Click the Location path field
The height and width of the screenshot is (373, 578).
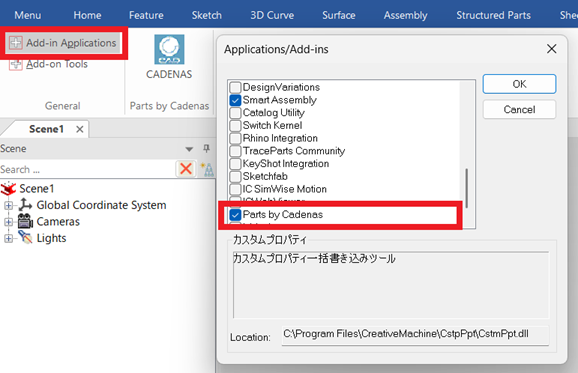[415, 335]
